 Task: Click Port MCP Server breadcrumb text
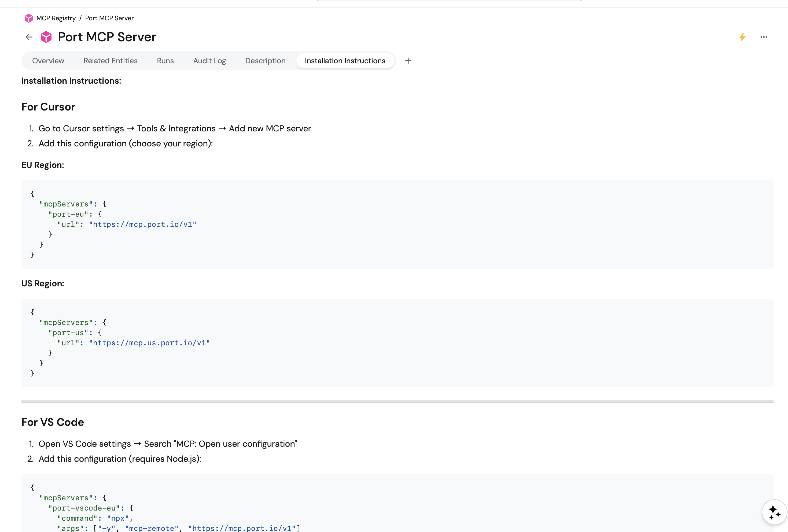pyautogui.click(x=109, y=18)
